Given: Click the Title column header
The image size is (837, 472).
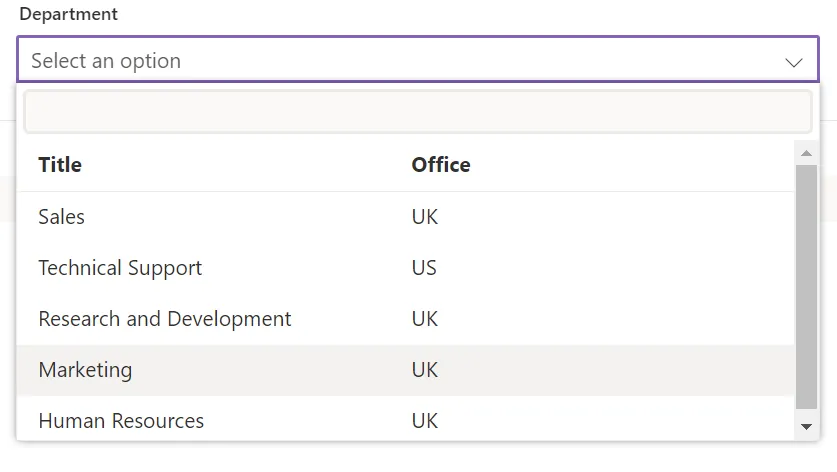Looking at the screenshot, I should [x=60, y=165].
